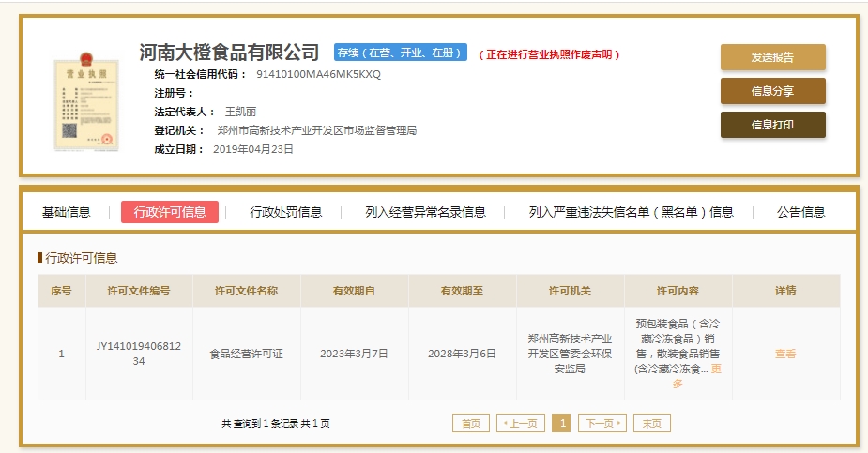The height and width of the screenshot is (453, 868).
Task: Click the establishment date 2019年04月23日
Action: pos(253,149)
